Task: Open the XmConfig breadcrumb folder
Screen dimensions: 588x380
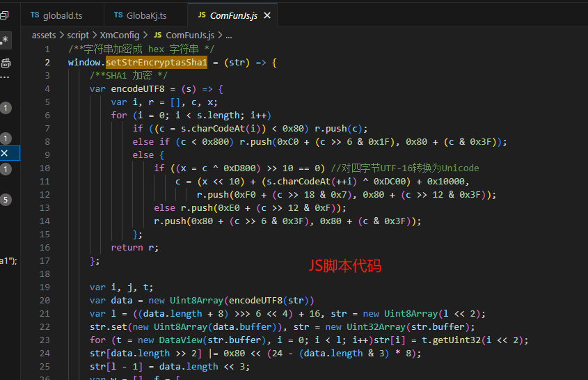Action: click(x=120, y=35)
